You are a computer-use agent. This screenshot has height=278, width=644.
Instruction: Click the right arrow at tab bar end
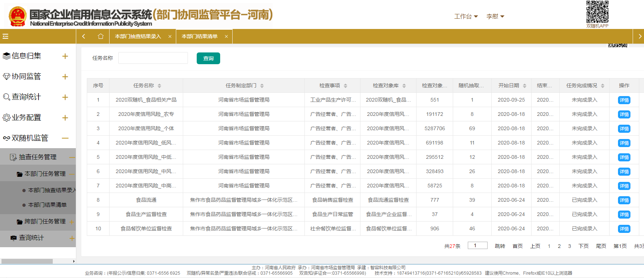pos(640,36)
